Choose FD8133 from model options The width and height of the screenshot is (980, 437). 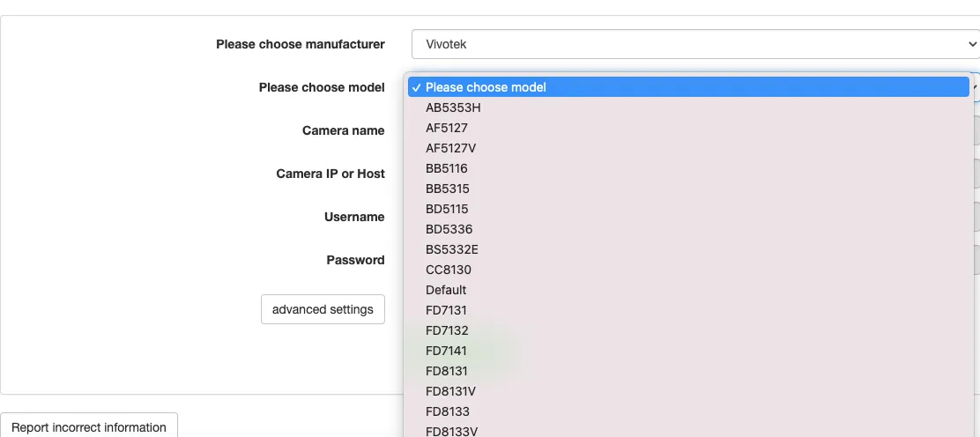point(688,411)
